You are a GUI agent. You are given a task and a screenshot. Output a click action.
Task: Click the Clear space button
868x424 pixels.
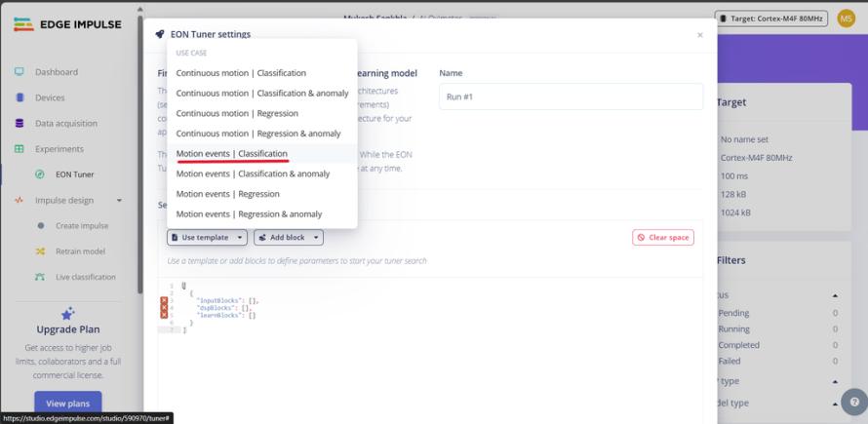[x=663, y=238]
